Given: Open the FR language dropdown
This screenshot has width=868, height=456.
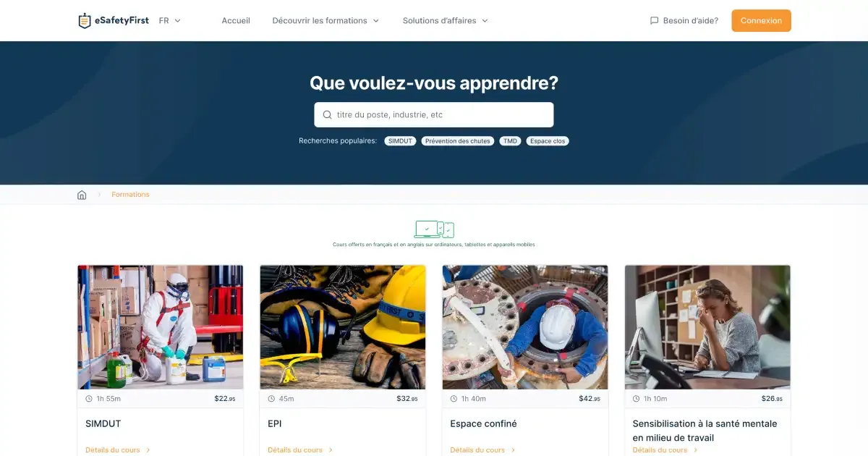Looking at the screenshot, I should coord(170,21).
